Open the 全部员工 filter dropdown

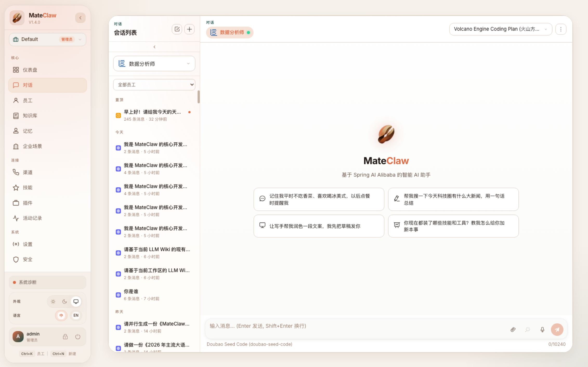(x=154, y=85)
